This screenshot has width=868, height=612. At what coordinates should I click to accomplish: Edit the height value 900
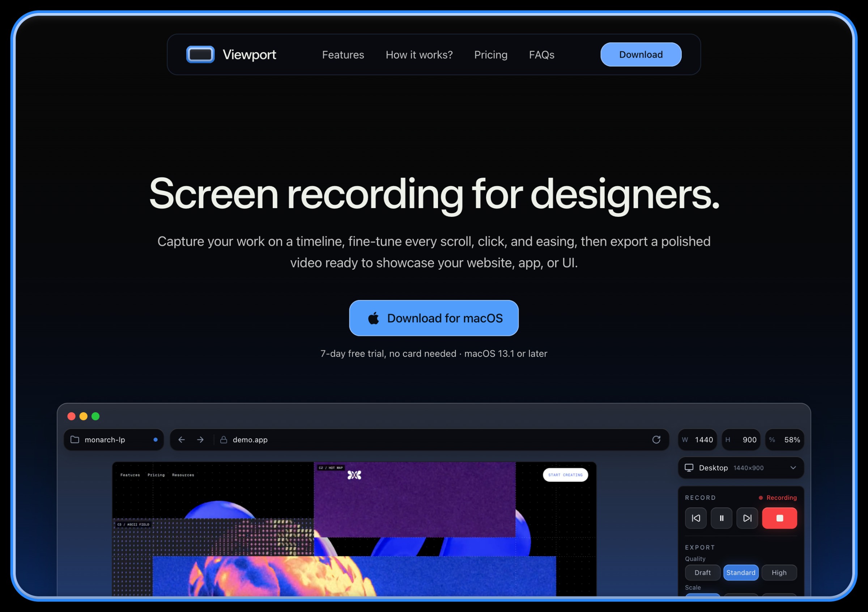point(741,439)
